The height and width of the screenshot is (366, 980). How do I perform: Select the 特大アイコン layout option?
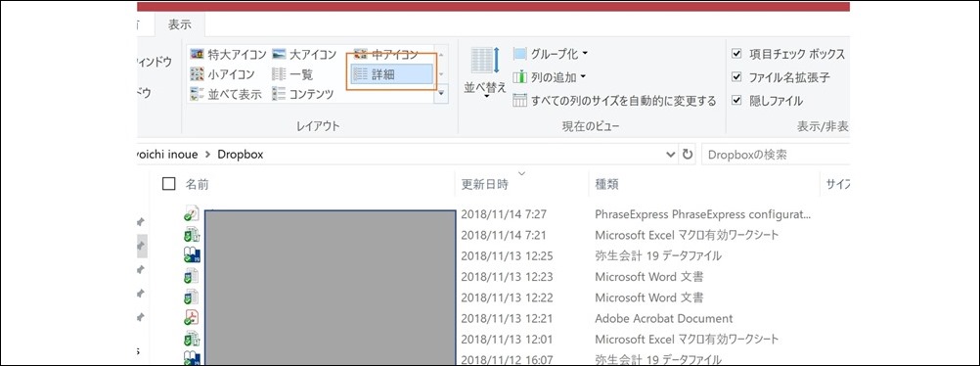(x=228, y=55)
